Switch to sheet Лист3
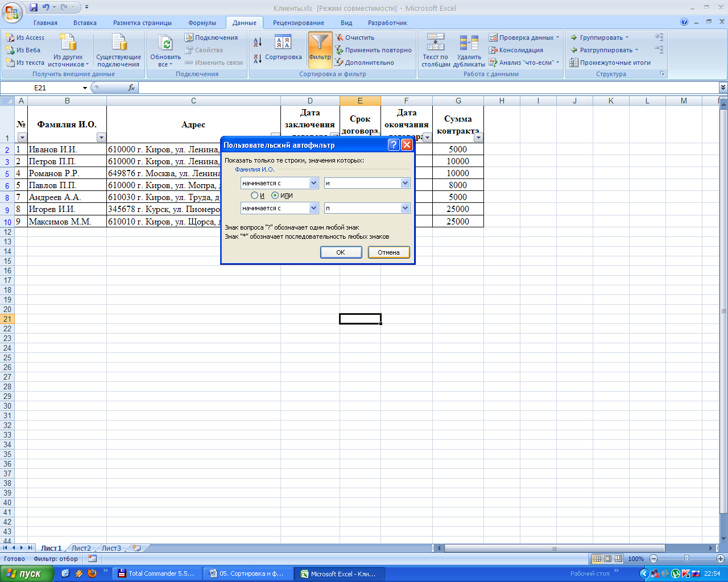The image size is (728, 582). [111, 548]
